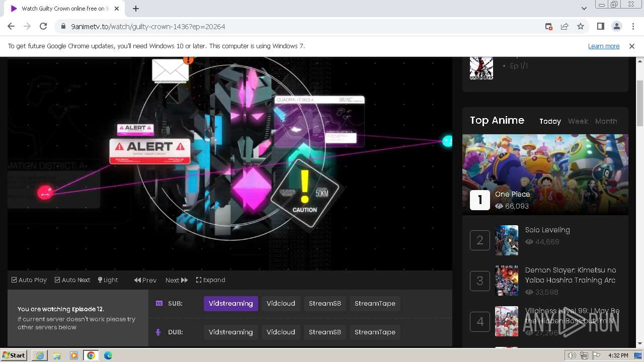Go to previous episode with Prev
The width and height of the screenshot is (644, 362).
click(x=145, y=280)
